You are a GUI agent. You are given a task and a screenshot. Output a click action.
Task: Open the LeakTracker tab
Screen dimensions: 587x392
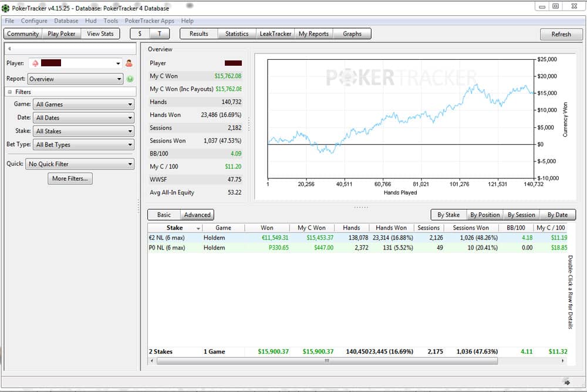275,33
